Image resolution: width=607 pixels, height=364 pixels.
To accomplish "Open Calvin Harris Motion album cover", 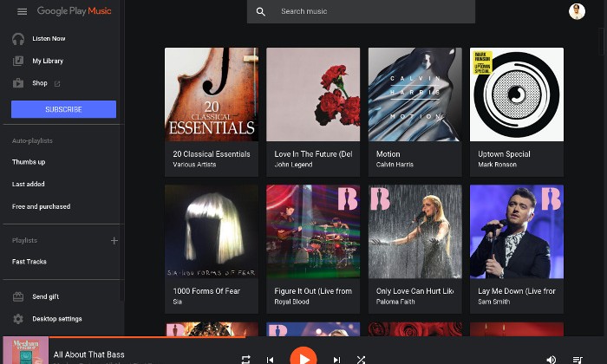I will pyautogui.click(x=415, y=94).
